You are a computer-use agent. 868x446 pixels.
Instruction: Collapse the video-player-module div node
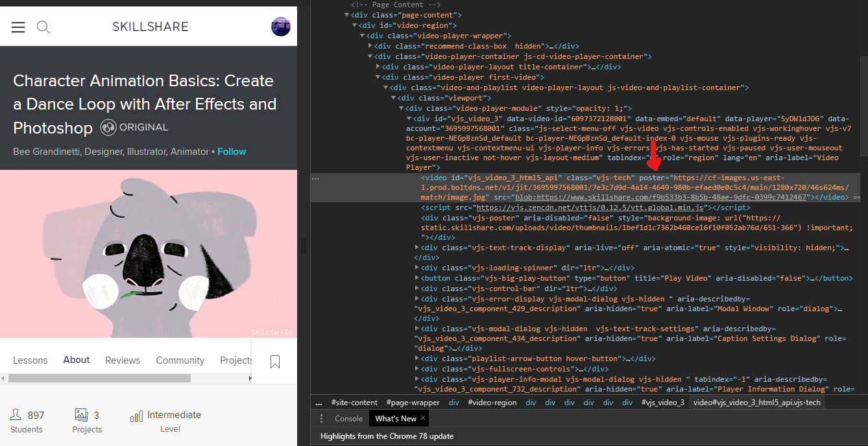(x=402, y=108)
